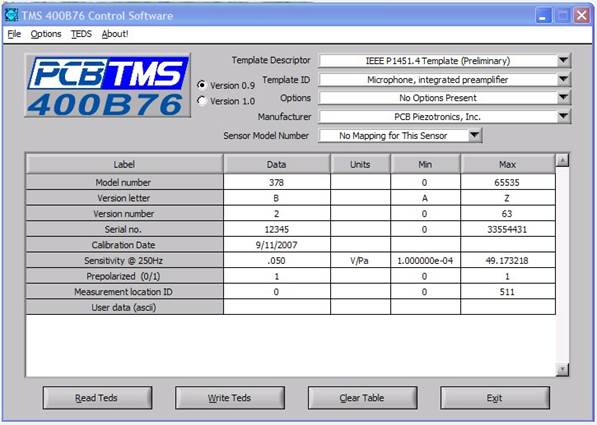Minimize the TMS Control Software window
The width and height of the screenshot is (597, 425).
[543, 16]
